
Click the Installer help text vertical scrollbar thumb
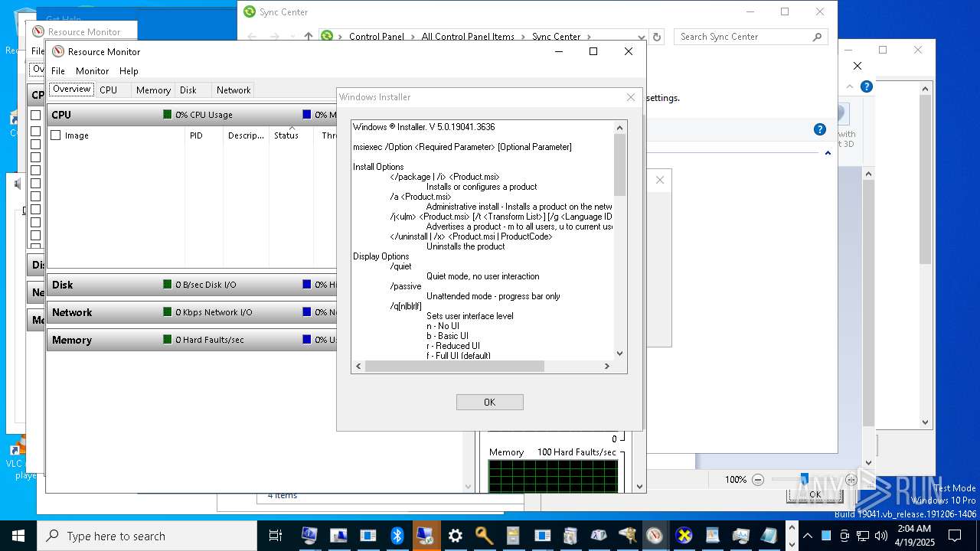(x=620, y=165)
